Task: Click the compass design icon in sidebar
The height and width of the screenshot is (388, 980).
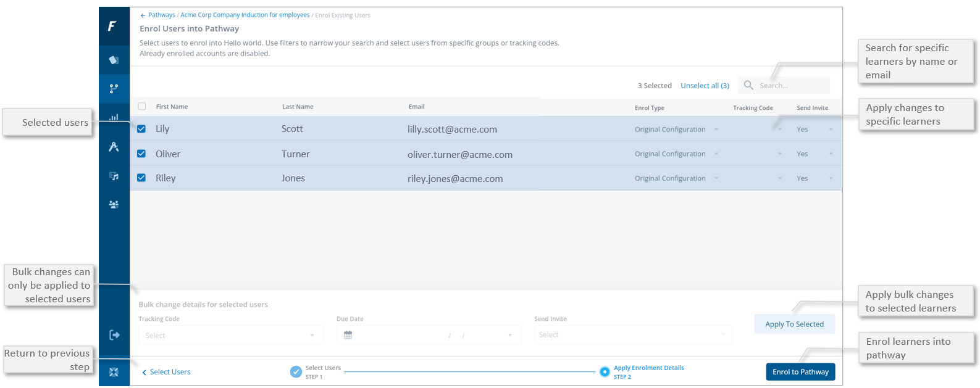Action: pos(114,147)
